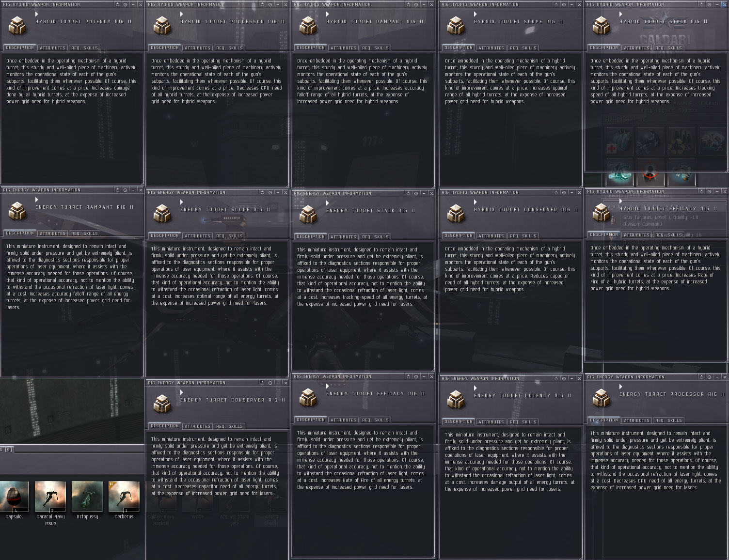Viewport: 729px width, 560px height.
Task: Select the Caracal Navy Issue ship icon
Action: [x=50, y=497]
